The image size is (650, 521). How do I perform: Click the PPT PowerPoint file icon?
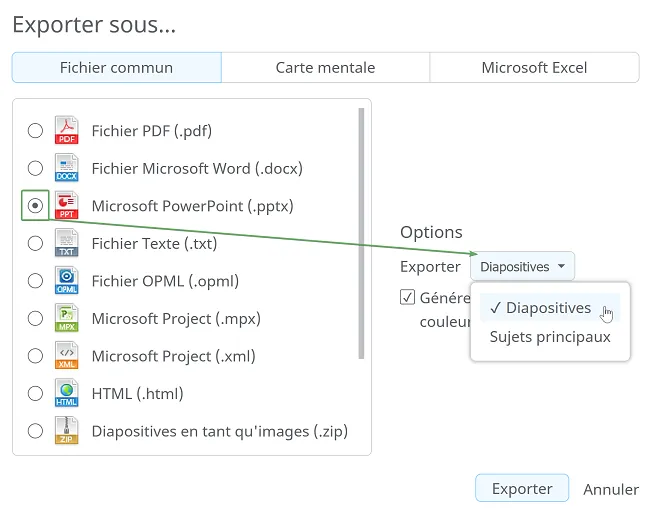[x=66, y=205]
